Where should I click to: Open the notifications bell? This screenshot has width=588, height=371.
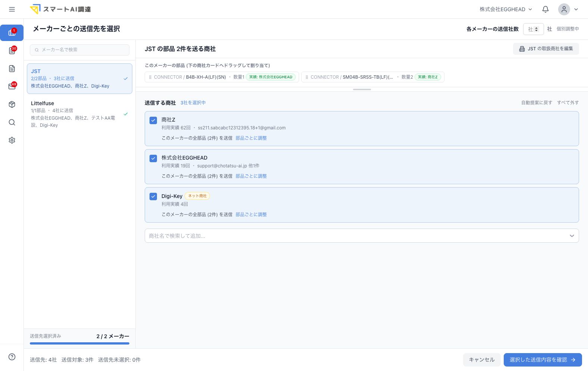(x=545, y=9)
